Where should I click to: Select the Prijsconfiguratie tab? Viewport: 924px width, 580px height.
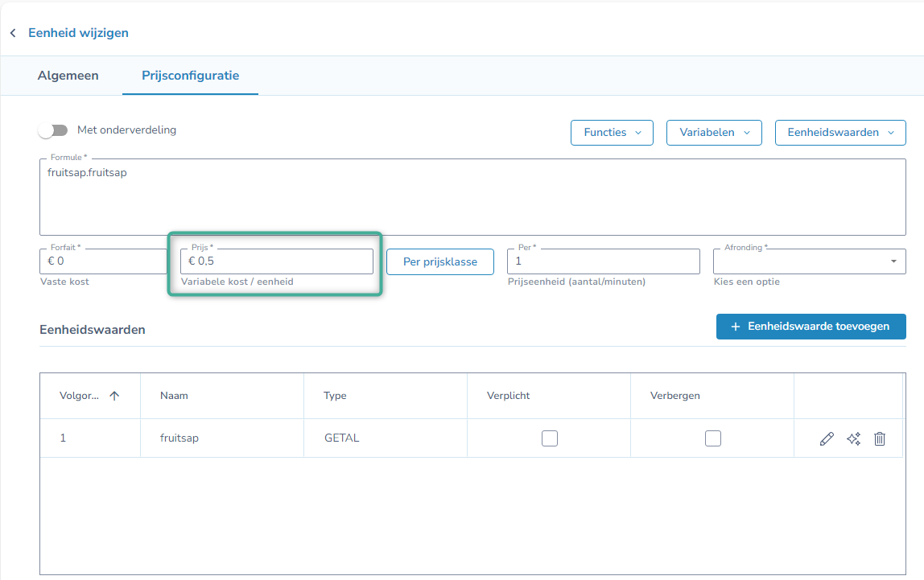190,76
